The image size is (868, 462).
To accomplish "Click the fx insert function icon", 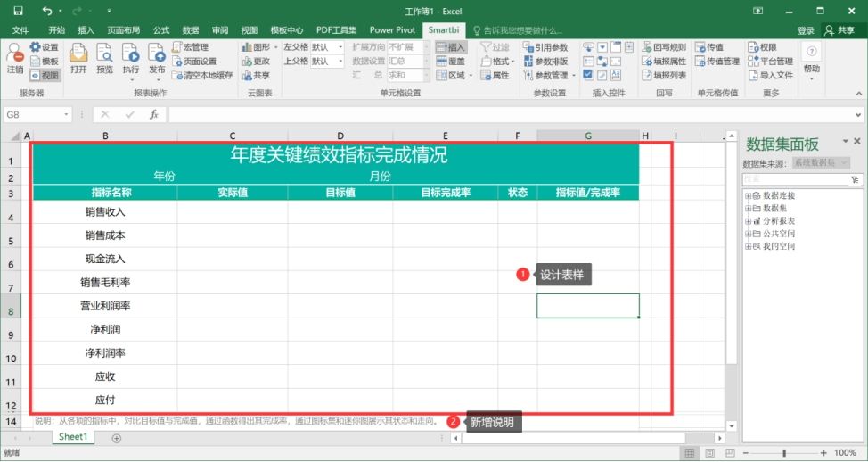I will coord(154,115).
